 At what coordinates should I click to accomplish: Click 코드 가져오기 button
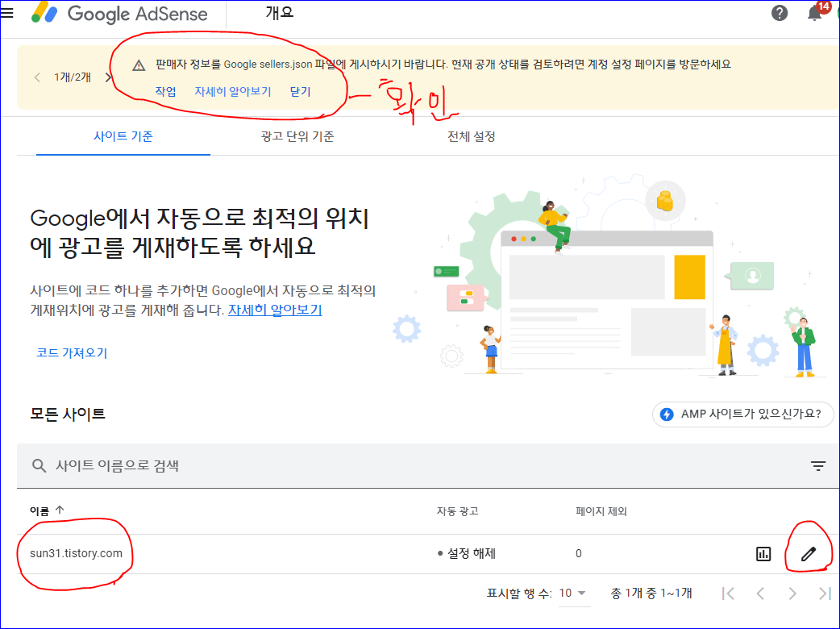(72, 353)
